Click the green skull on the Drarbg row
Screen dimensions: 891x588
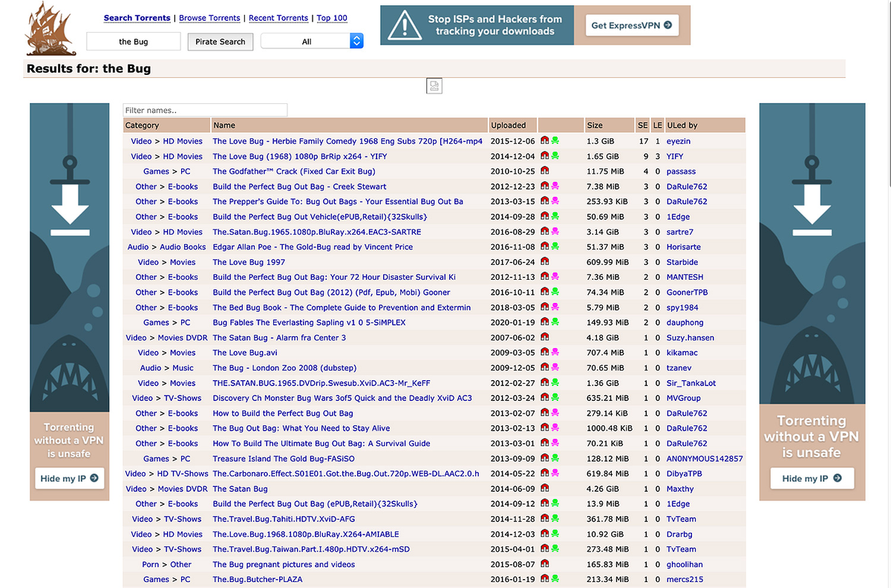pos(555,534)
